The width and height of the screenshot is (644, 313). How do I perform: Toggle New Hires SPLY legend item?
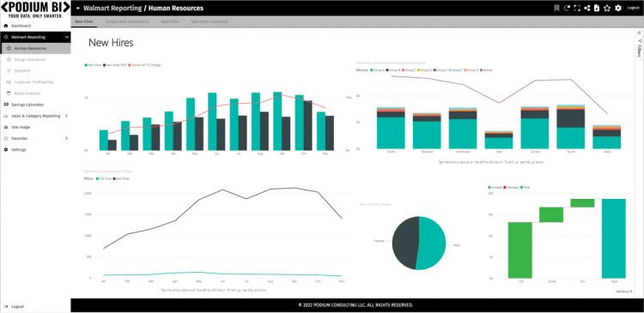tap(114, 65)
